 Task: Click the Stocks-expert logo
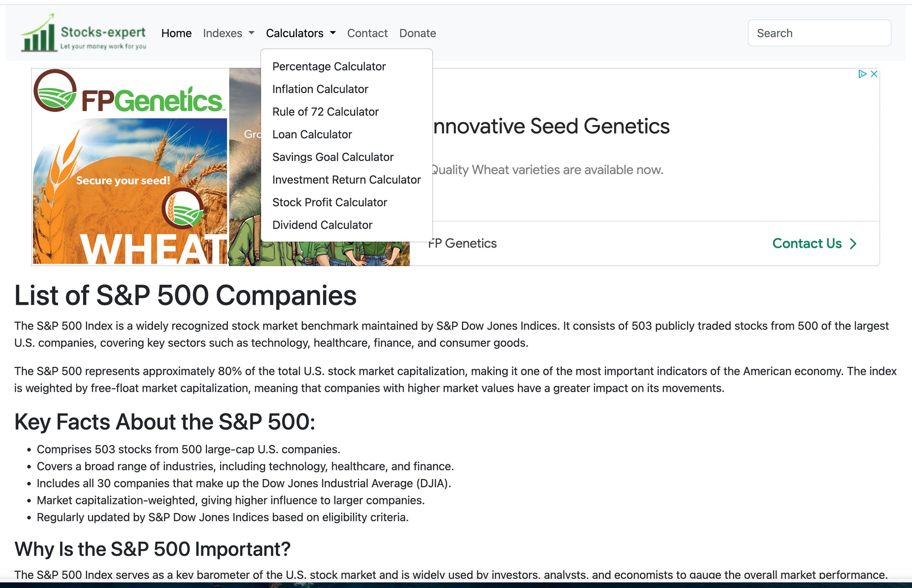point(84,33)
